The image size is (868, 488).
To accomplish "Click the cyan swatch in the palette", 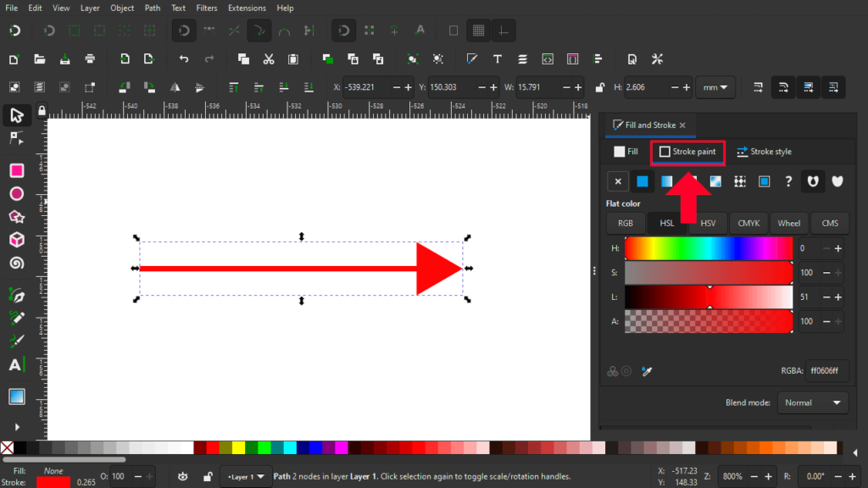I will coord(290,447).
